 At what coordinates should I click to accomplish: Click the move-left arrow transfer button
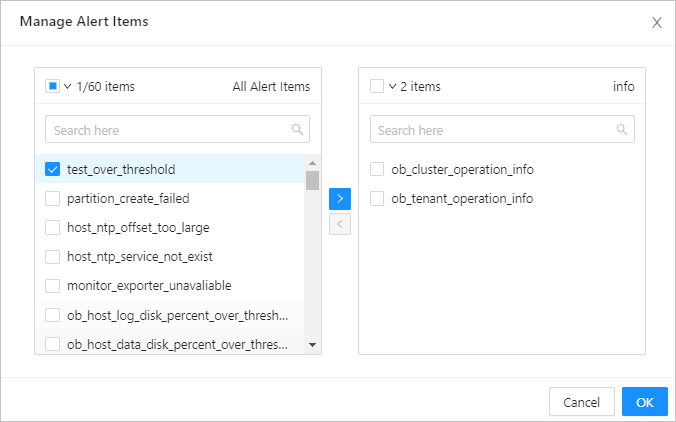[x=340, y=224]
